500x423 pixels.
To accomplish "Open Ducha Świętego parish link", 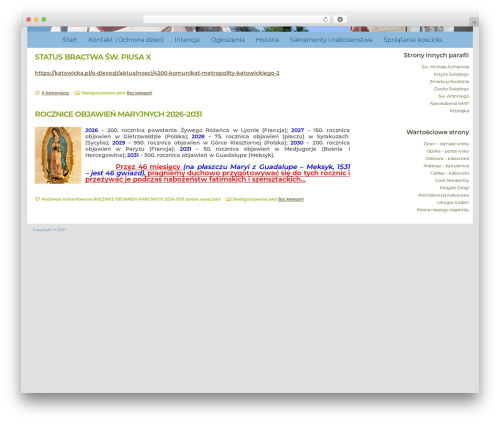I will coord(451,89).
